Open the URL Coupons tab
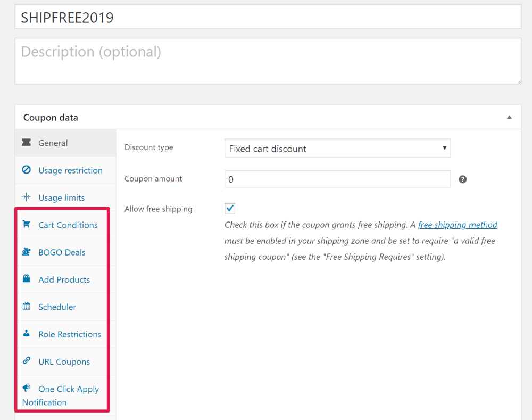Viewport: 532px width, 420px height. coord(66,361)
